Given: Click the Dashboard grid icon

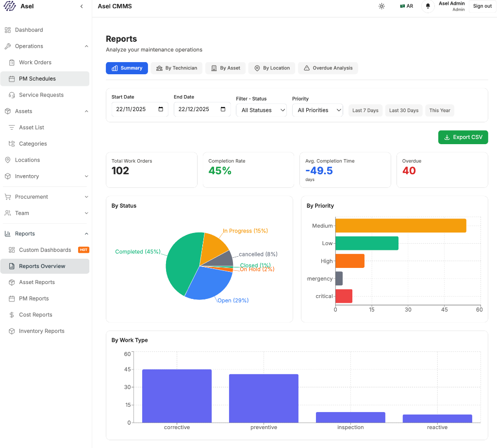Looking at the screenshot, I should 8,30.
